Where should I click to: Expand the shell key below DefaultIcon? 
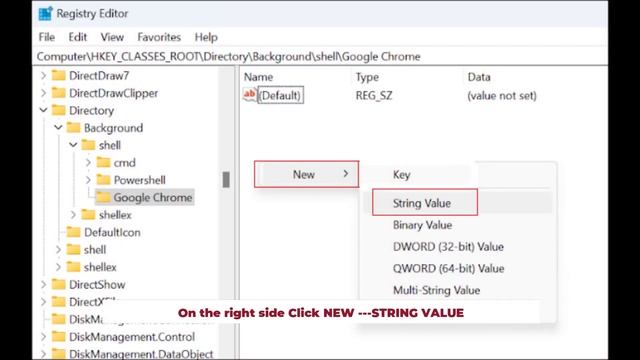(58, 249)
